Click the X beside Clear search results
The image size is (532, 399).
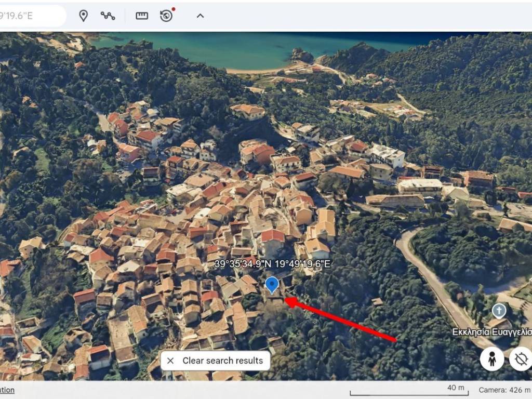click(x=170, y=361)
